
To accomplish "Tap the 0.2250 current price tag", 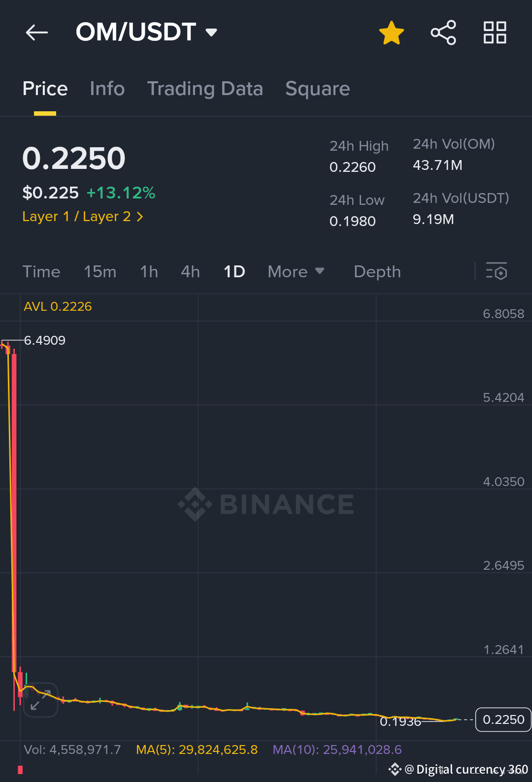I will [x=503, y=719].
